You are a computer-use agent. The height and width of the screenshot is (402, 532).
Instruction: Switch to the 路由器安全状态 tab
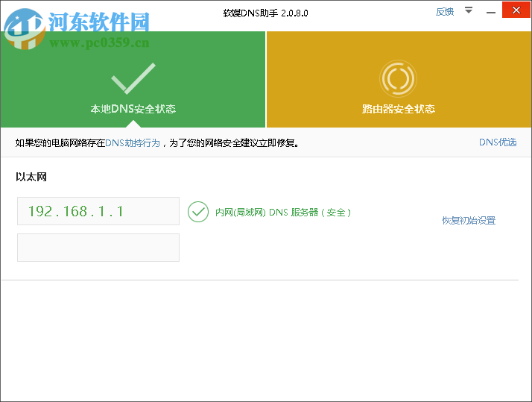coord(399,80)
